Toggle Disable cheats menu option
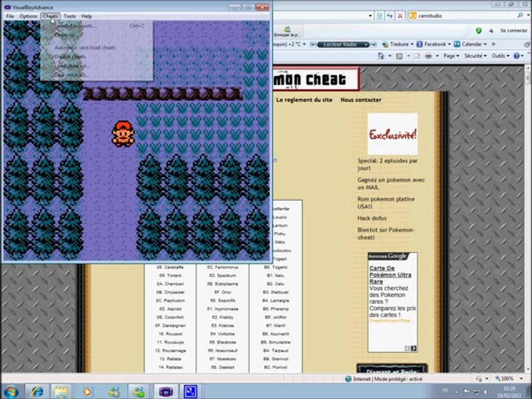 pyautogui.click(x=96, y=57)
